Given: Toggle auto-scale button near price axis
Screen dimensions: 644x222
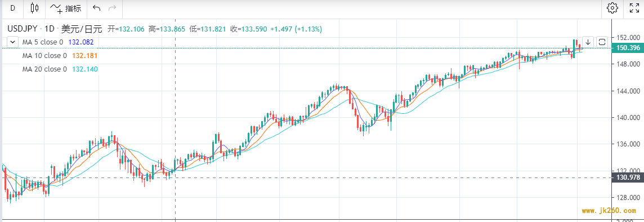Looking at the screenshot, I should click(x=602, y=42).
